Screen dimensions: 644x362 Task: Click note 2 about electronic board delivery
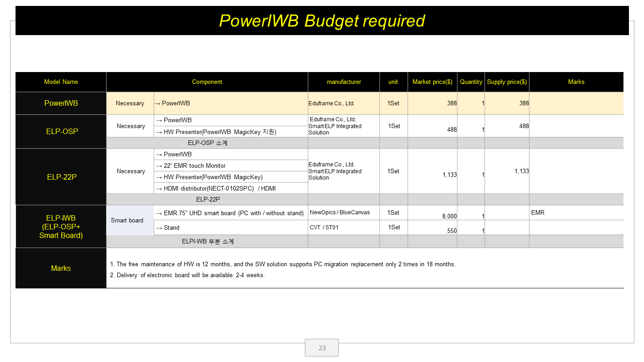click(188, 275)
